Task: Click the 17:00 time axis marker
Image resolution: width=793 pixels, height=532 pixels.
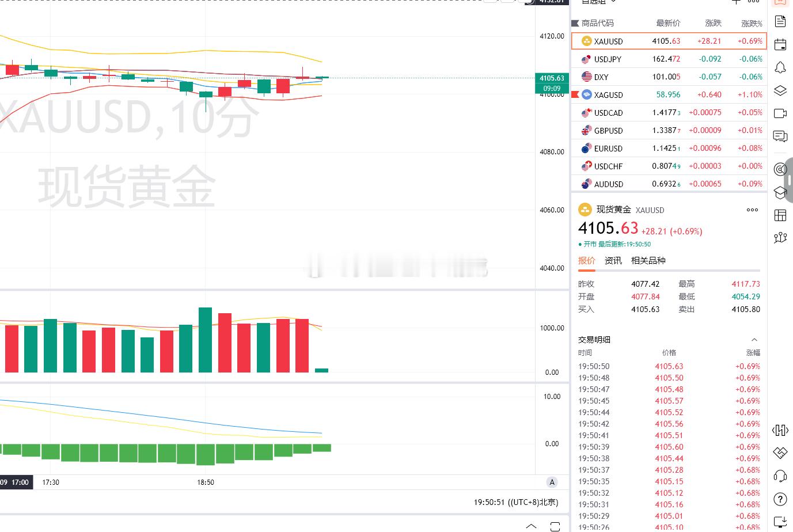Action: 16,482
